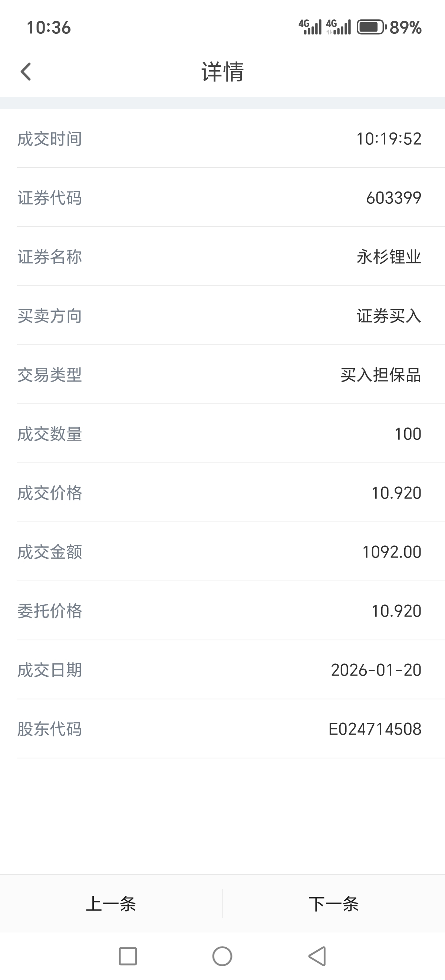Screen dimensions: 445x980
Task: Select the security name 永杉锂业
Action: pos(389,257)
